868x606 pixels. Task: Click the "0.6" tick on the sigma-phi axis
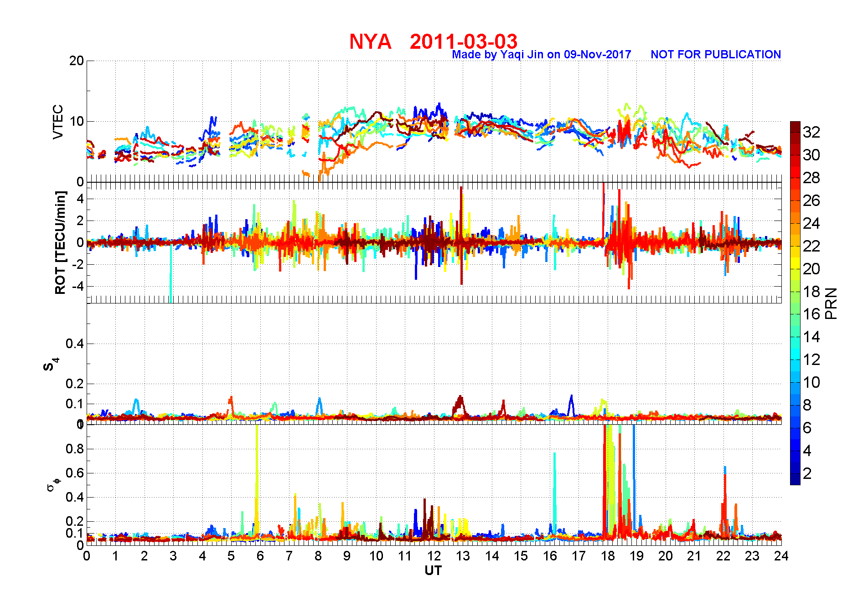75,473
